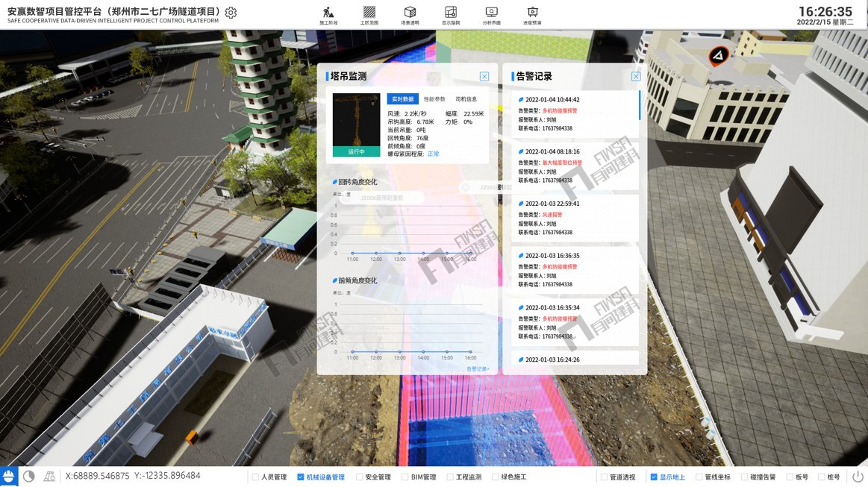Select alarm record 2022-01-04 10:44:42
This screenshot has height=487, width=868.
(x=575, y=113)
